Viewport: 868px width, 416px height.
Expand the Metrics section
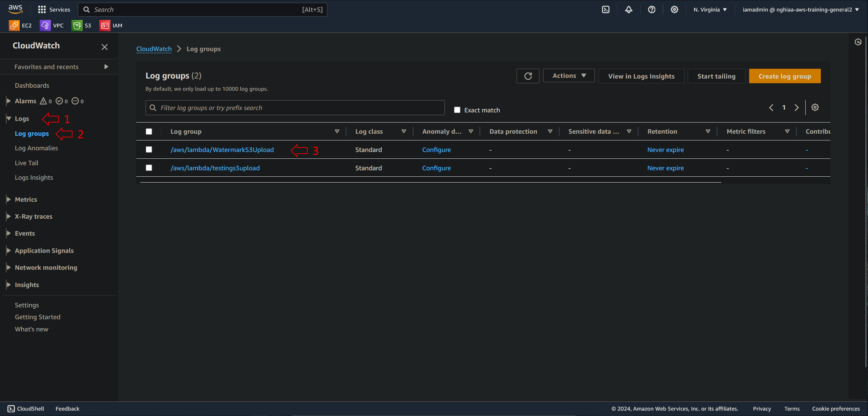coord(8,199)
